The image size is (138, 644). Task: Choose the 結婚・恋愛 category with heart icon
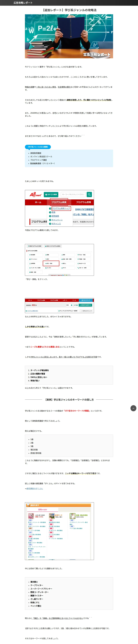[x=35, y=272]
